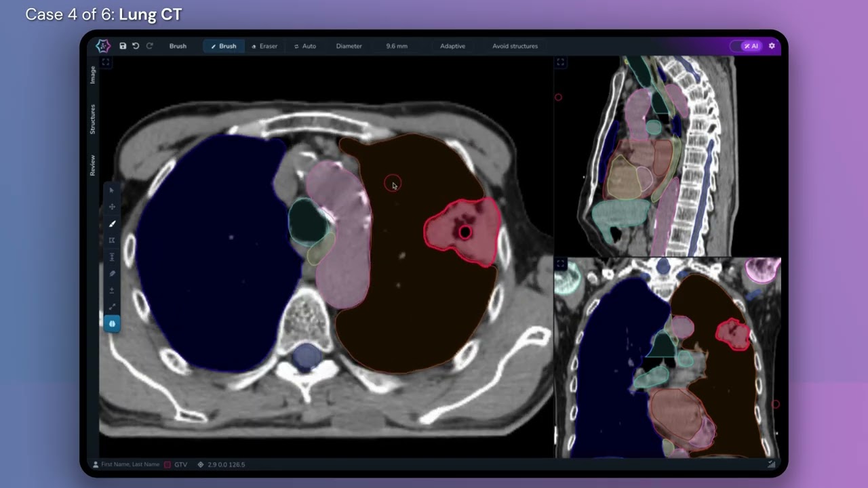Select the paintbrush tool in the vertical toolbar

pyautogui.click(x=112, y=224)
